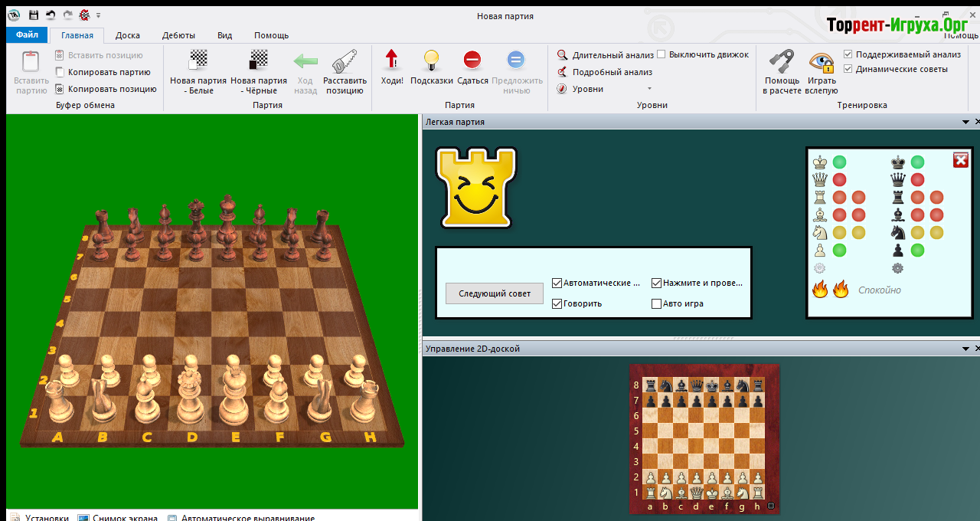
Task: Open the Файл menu
Action: click(27, 35)
